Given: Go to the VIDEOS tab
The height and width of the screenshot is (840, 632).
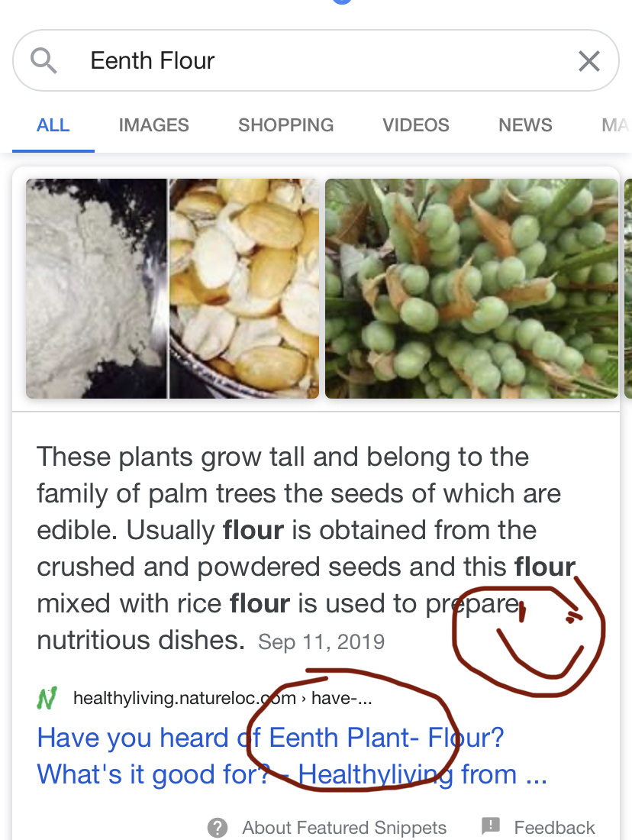Looking at the screenshot, I should tap(416, 124).
